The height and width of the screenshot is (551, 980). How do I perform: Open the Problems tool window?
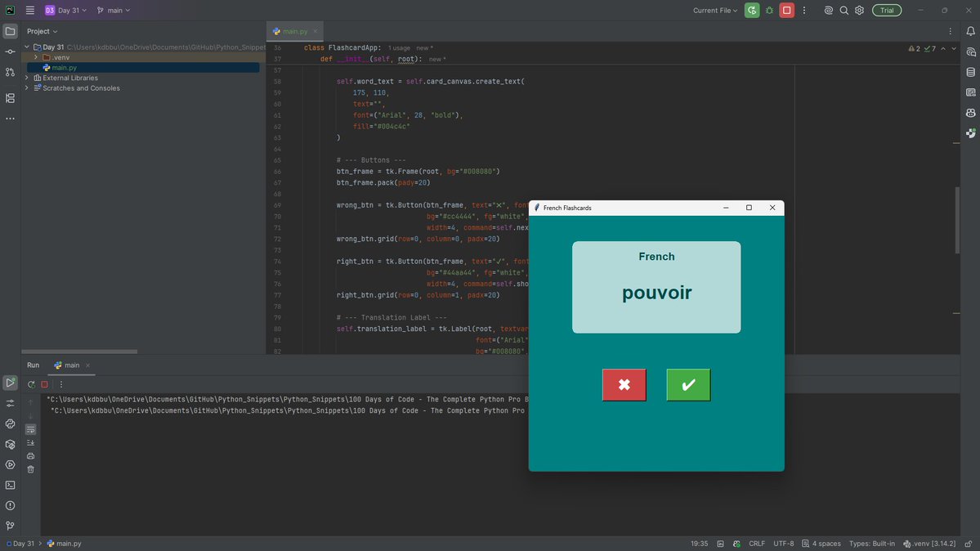[x=10, y=505]
